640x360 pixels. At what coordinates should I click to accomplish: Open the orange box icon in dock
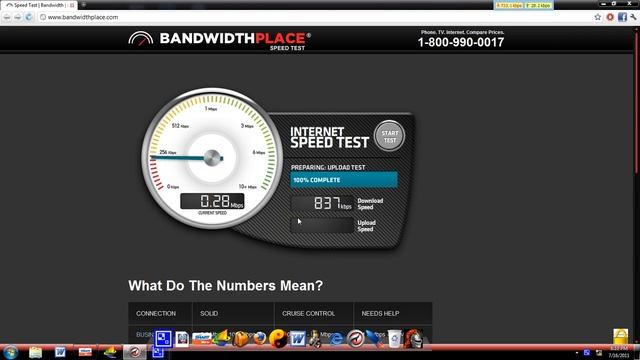pyautogui.click(x=240, y=339)
